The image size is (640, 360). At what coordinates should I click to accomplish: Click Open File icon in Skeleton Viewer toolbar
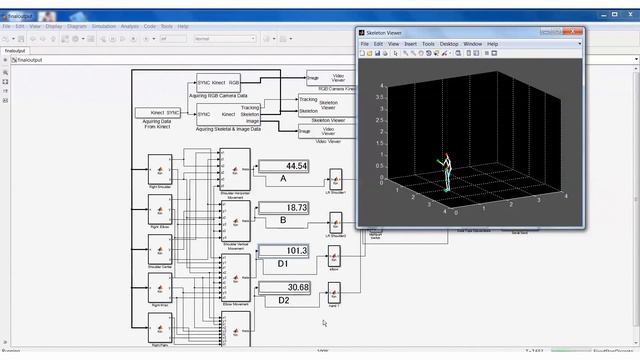[369, 53]
